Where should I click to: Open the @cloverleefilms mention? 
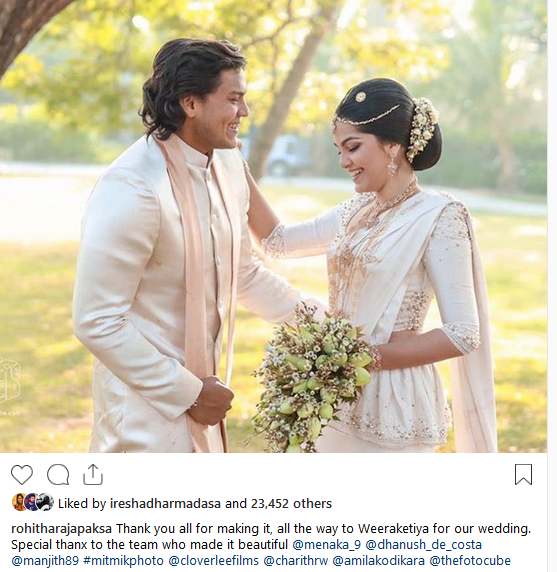coord(213,560)
